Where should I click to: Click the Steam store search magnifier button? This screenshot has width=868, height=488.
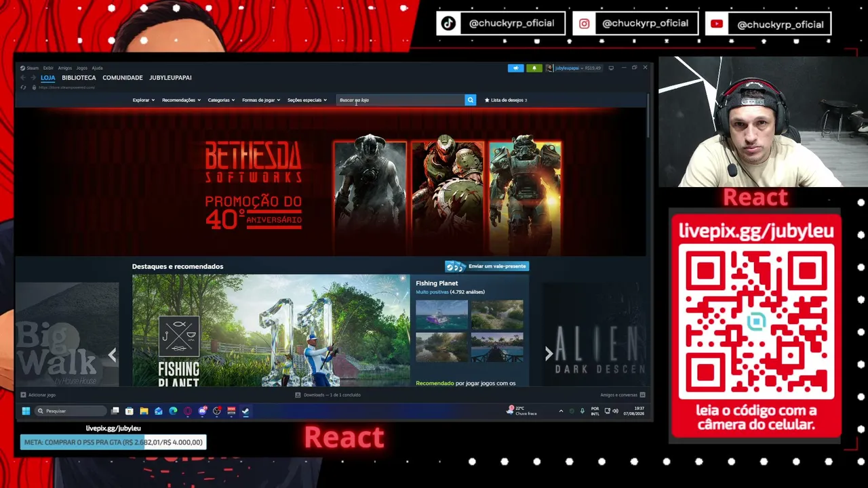pos(470,100)
